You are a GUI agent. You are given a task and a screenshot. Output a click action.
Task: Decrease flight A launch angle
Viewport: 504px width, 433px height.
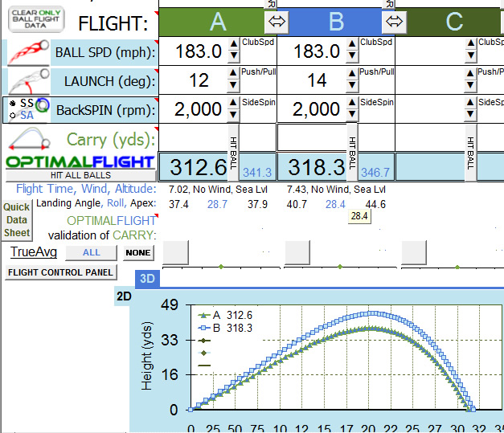click(233, 85)
